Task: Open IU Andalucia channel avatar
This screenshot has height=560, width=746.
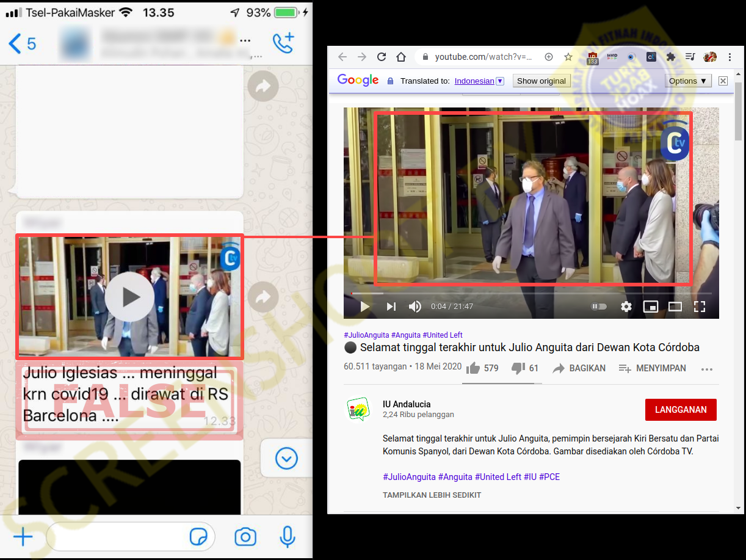Action: [358, 409]
